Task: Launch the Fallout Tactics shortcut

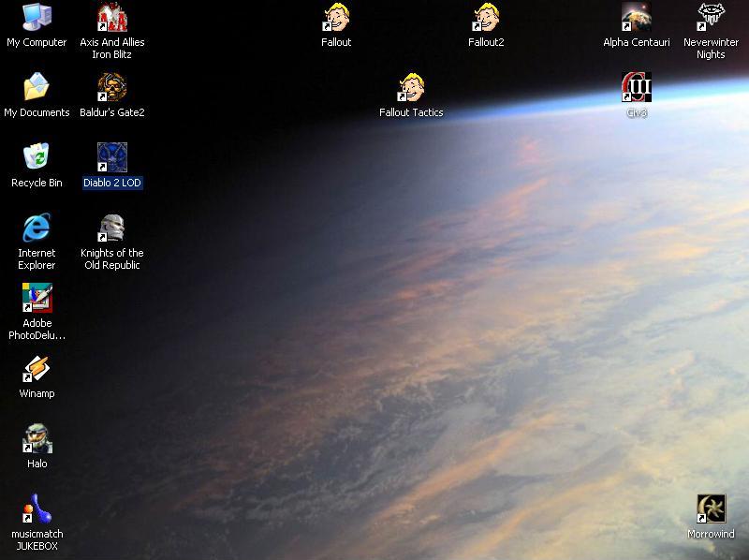Action: click(411, 88)
